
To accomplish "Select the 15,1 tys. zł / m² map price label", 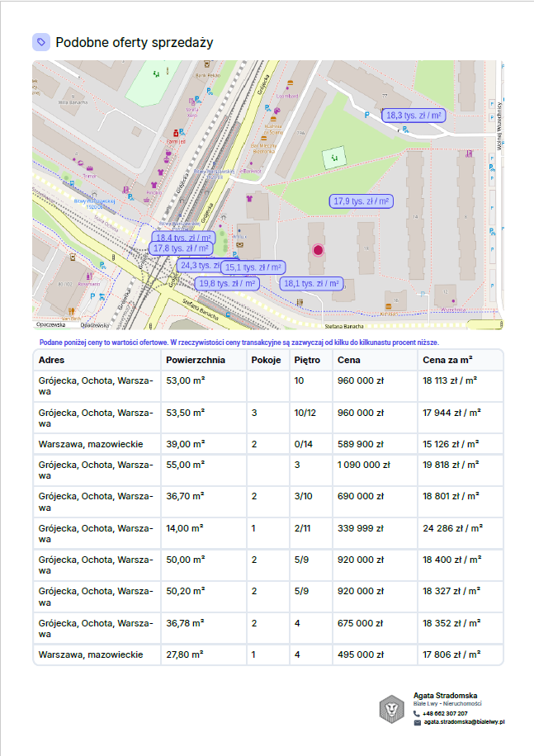I will [253, 267].
